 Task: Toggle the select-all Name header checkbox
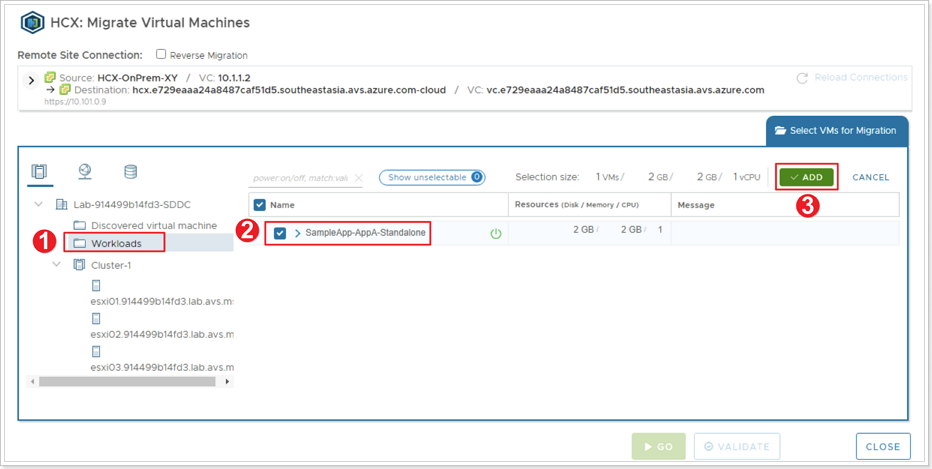tap(260, 205)
